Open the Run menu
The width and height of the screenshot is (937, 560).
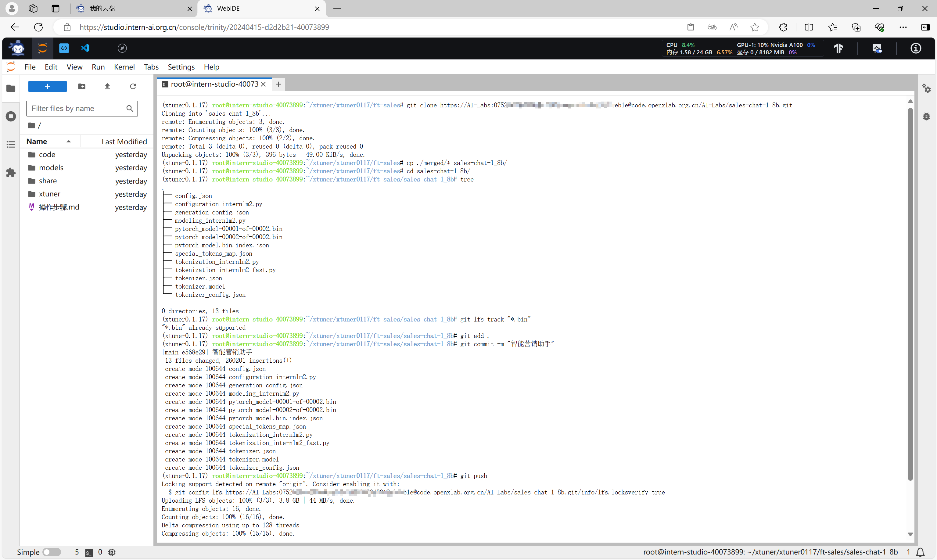(98, 67)
